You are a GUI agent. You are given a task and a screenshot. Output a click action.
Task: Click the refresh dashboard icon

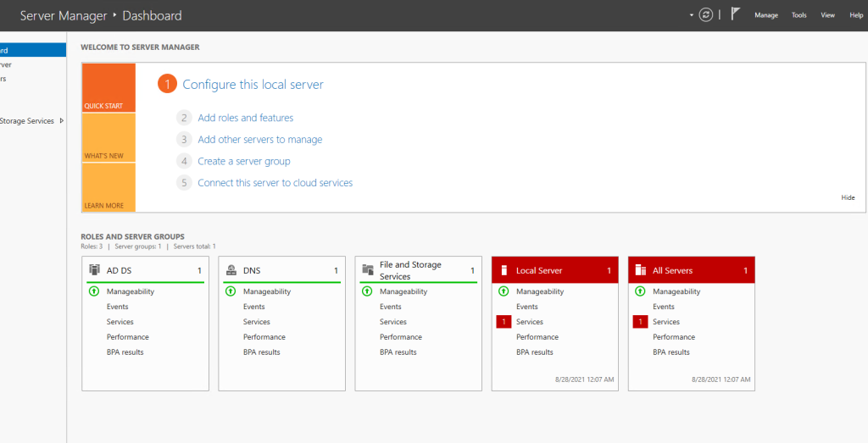[x=705, y=15]
